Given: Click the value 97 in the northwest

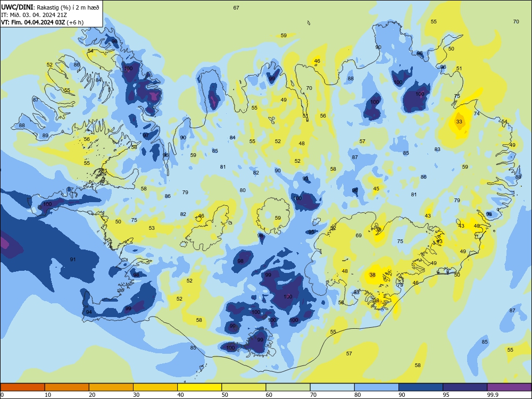Looking at the screenshot, I should [146, 135].
